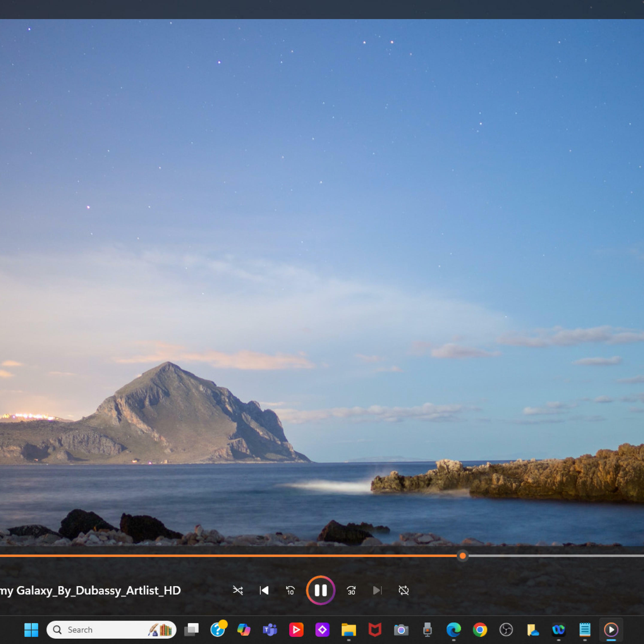Viewport: 644px width, 644px height.
Task: Go to the next track
Action: 377,590
